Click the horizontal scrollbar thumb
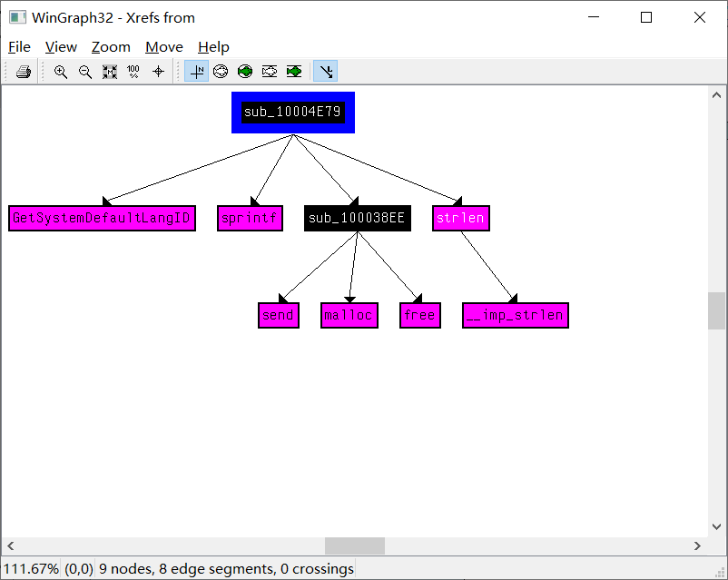Viewport: 728px width, 580px height. [355, 546]
